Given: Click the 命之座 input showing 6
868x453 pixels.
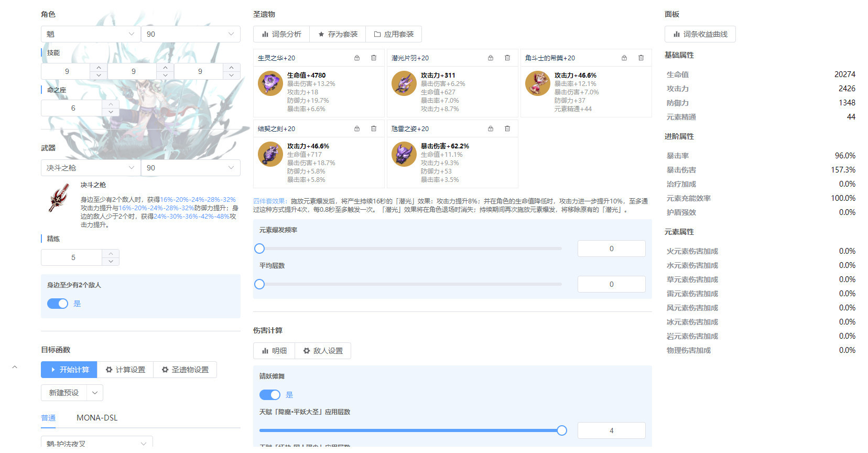Looking at the screenshot, I should [x=72, y=108].
